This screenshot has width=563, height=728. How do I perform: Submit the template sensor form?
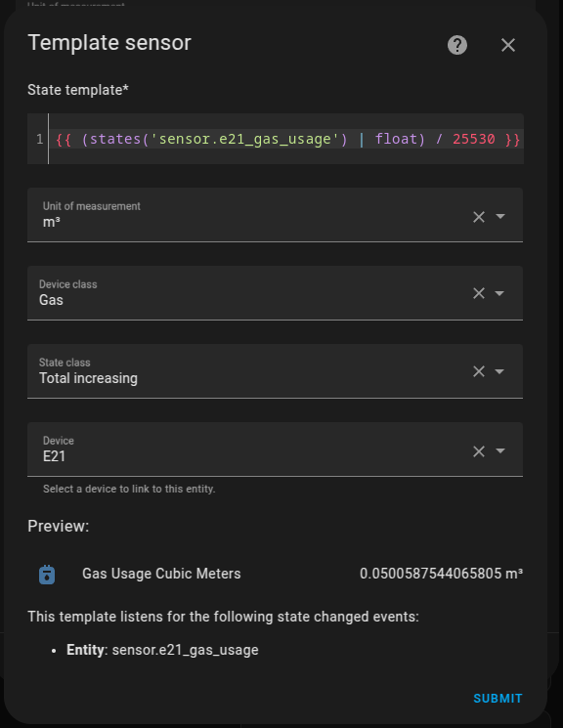click(498, 699)
